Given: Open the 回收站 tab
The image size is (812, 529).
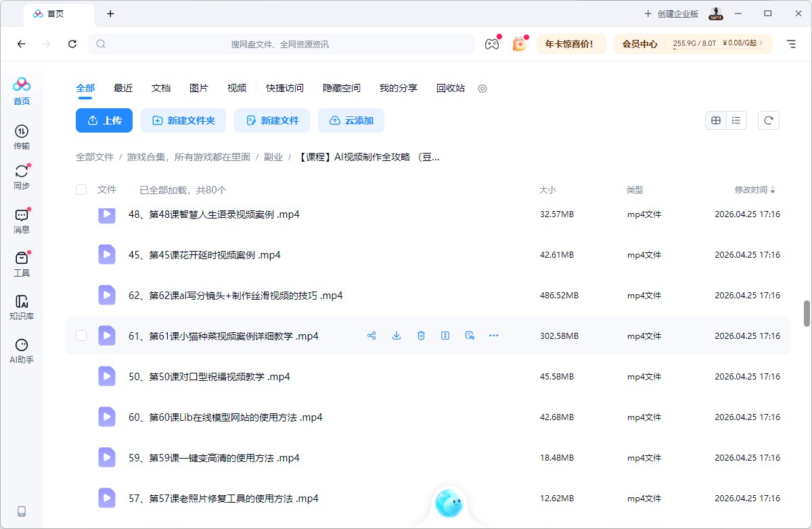Looking at the screenshot, I should point(451,88).
